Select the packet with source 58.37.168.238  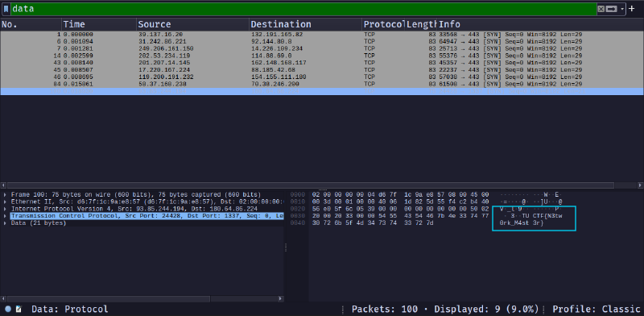(322, 84)
